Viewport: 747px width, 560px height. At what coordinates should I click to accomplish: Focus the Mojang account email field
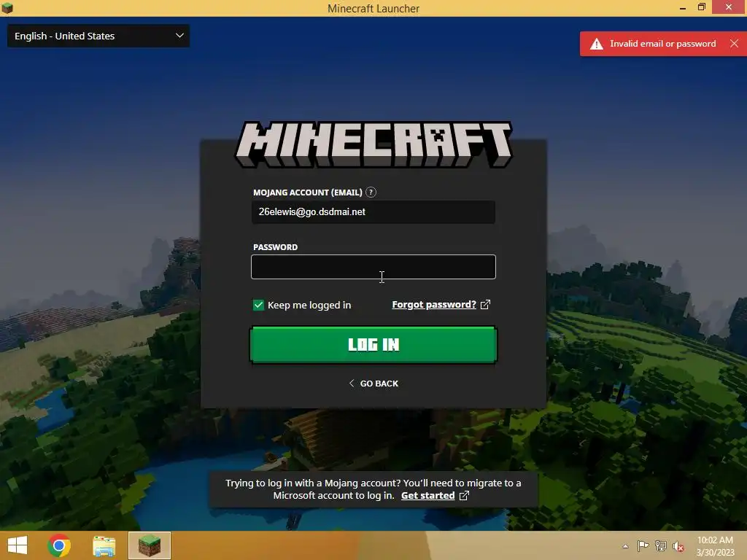(x=373, y=212)
